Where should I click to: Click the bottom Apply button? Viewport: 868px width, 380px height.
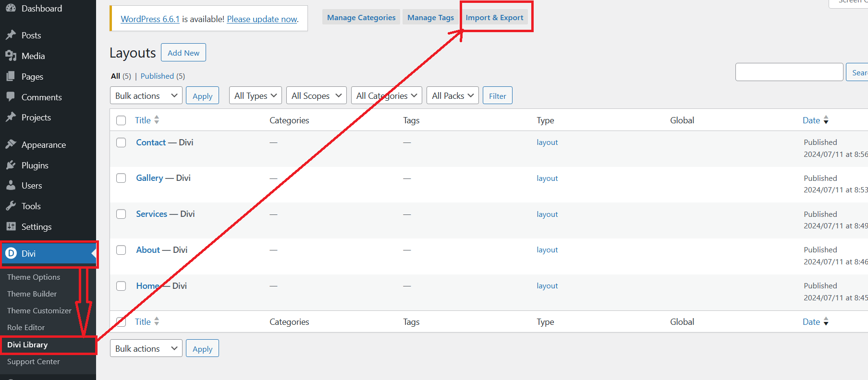click(202, 348)
